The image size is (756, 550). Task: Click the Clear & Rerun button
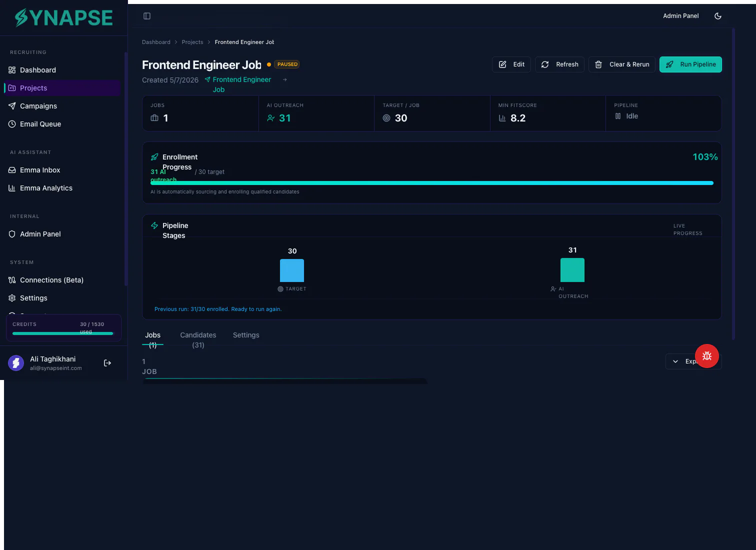pos(622,64)
